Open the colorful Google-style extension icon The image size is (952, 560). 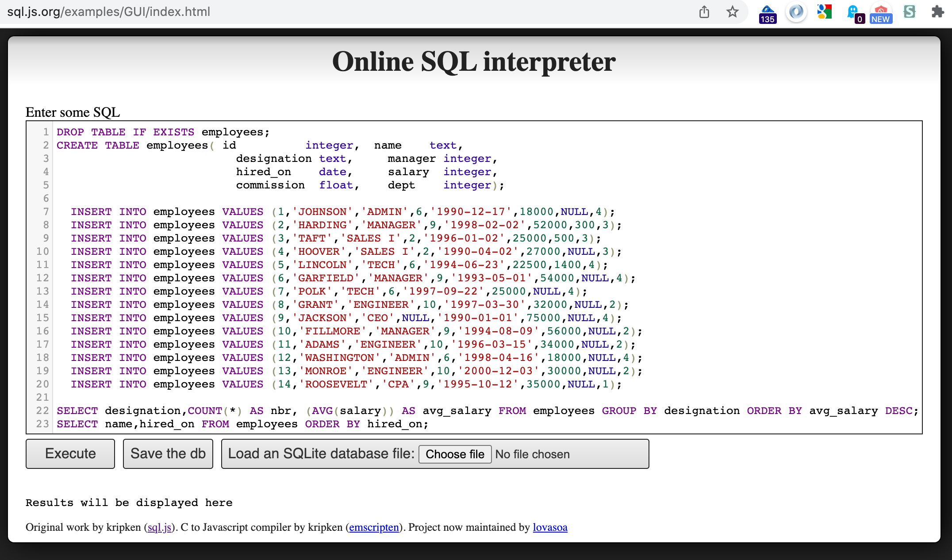[x=824, y=12]
